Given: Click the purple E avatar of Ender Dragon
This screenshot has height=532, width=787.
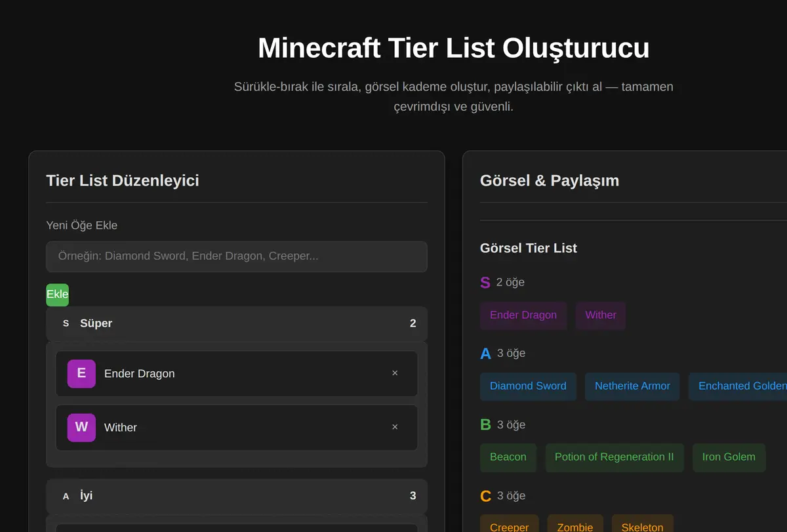Looking at the screenshot, I should point(81,373).
